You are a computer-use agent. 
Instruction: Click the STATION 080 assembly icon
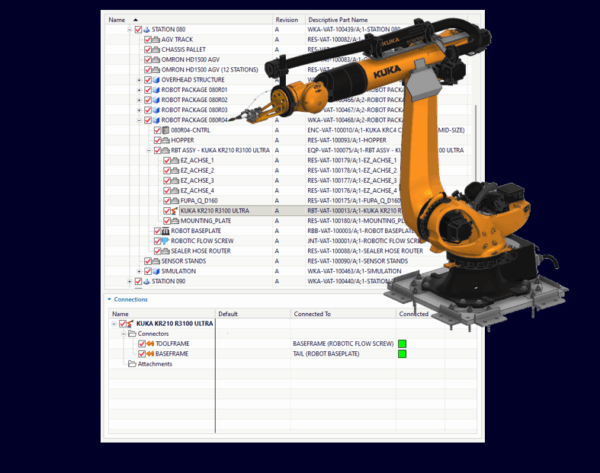pyautogui.click(x=144, y=29)
